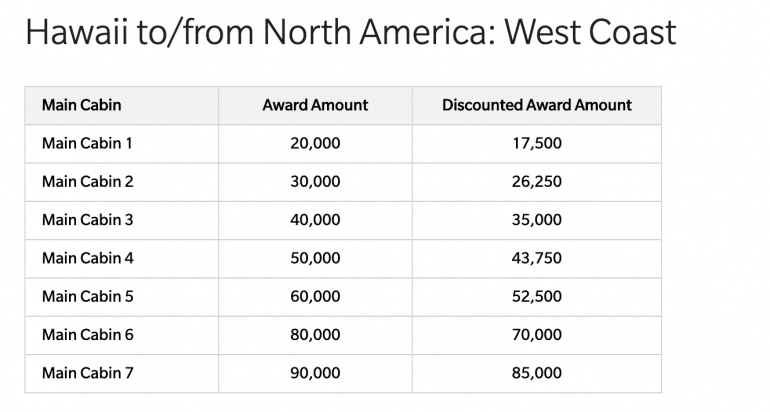Click the Main Cabin 6 cell
Image resolution: width=770 pixels, height=412 pixels.
(87, 335)
